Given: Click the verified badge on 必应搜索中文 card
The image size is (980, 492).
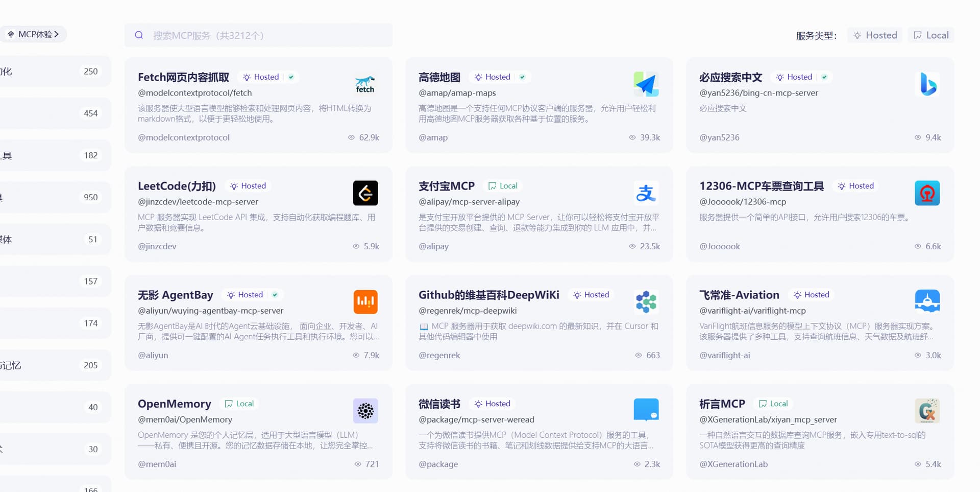Looking at the screenshot, I should [x=824, y=77].
